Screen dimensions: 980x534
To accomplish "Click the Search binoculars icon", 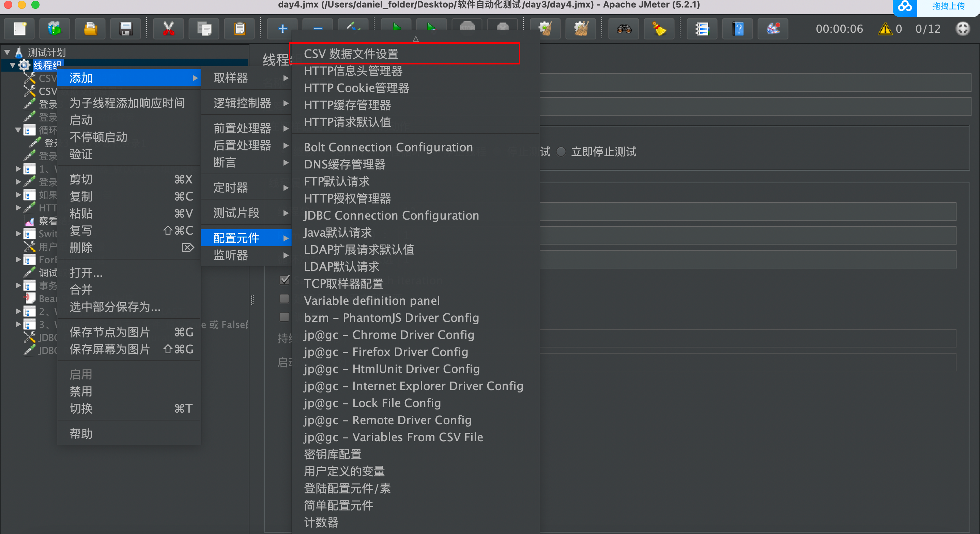I will 624,29.
